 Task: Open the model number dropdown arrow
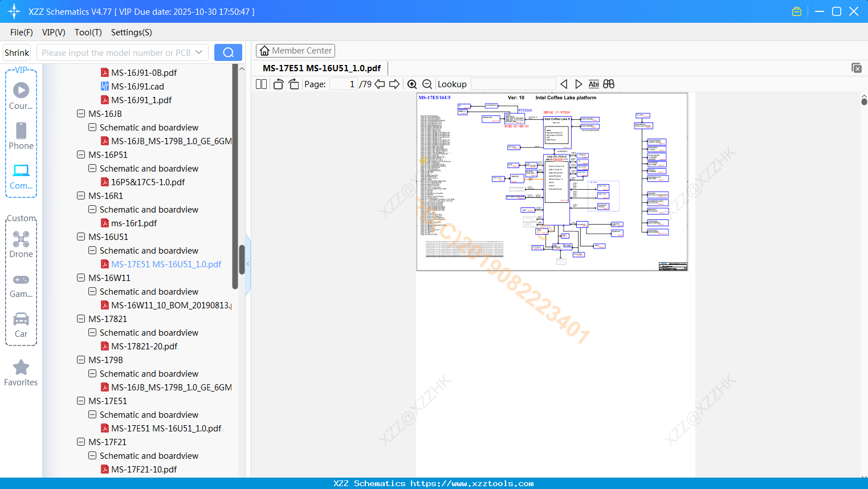(x=199, y=52)
